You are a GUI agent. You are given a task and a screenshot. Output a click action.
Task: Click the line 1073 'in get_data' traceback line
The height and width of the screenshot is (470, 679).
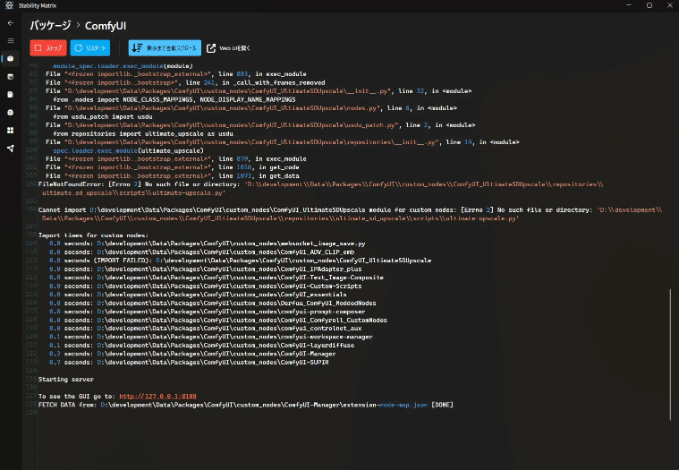tap(172, 176)
